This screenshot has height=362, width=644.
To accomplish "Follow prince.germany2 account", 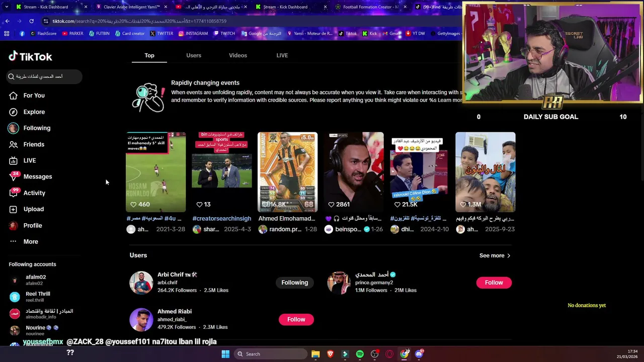I will (x=494, y=283).
